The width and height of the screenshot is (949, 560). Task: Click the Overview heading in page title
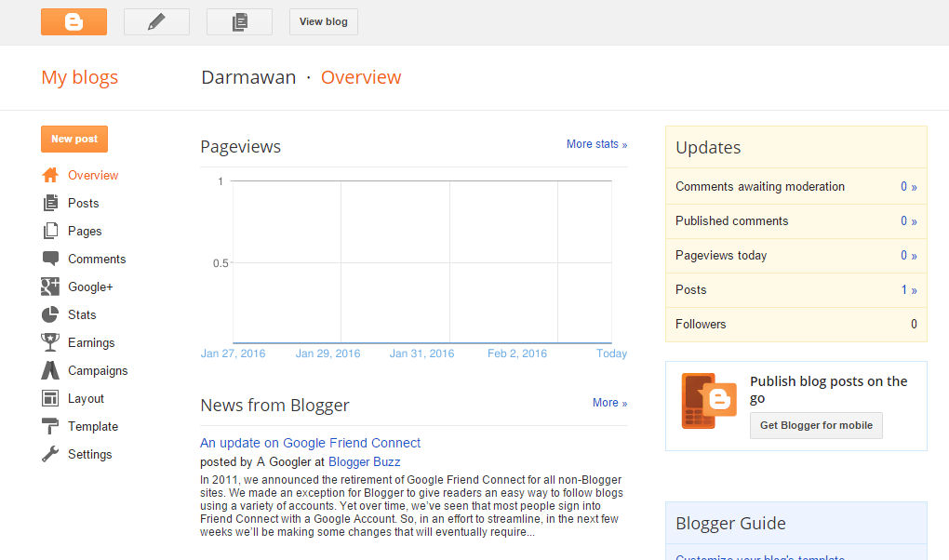click(x=361, y=77)
